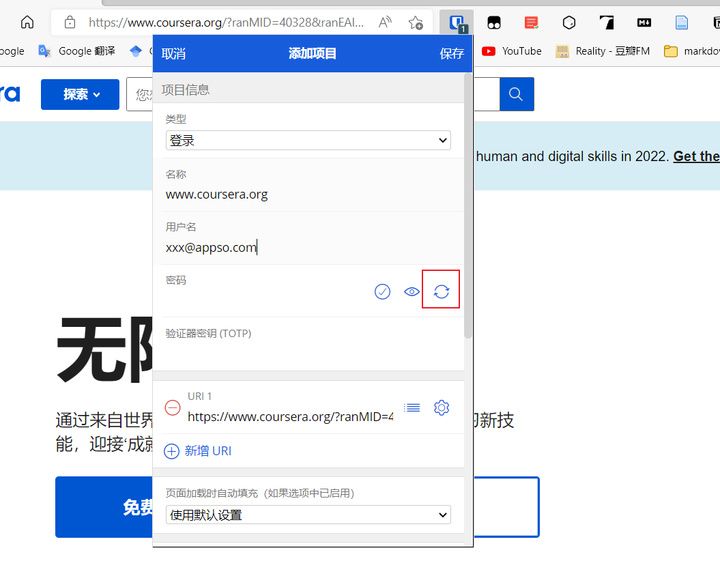Open the Google 翻译 bookmark
Image resolution: width=720 pixels, height=561 pixels.
pyautogui.click(x=77, y=51)
